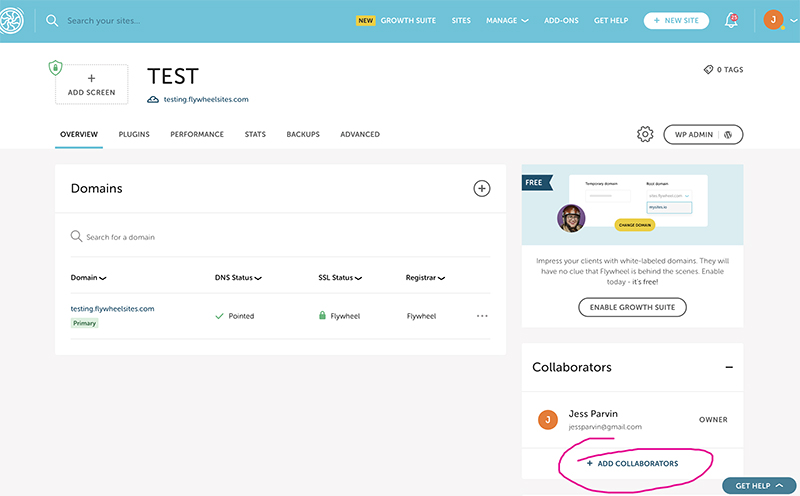Open the domain row three-dots menu

(x=482, y=316)
